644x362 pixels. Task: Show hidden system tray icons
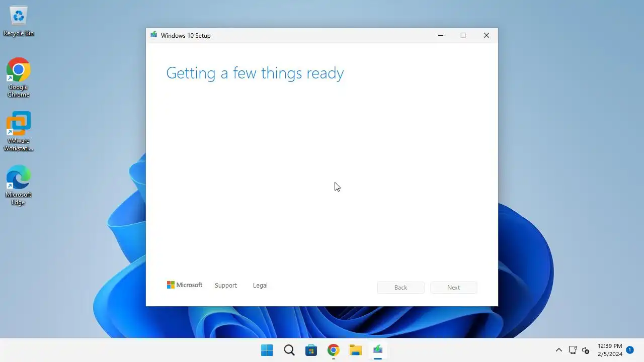point(558,350)
